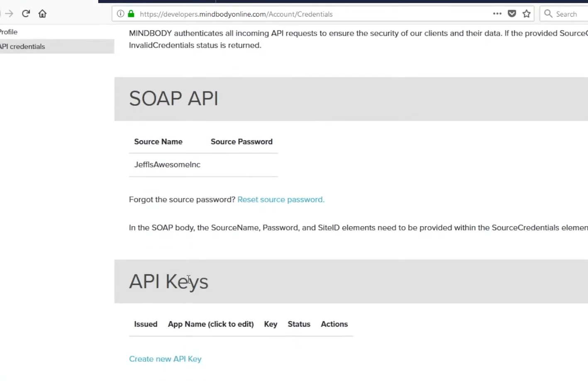Bookmark this page with the star icon
Screen dimensions: 588x381
click(527, 14)
